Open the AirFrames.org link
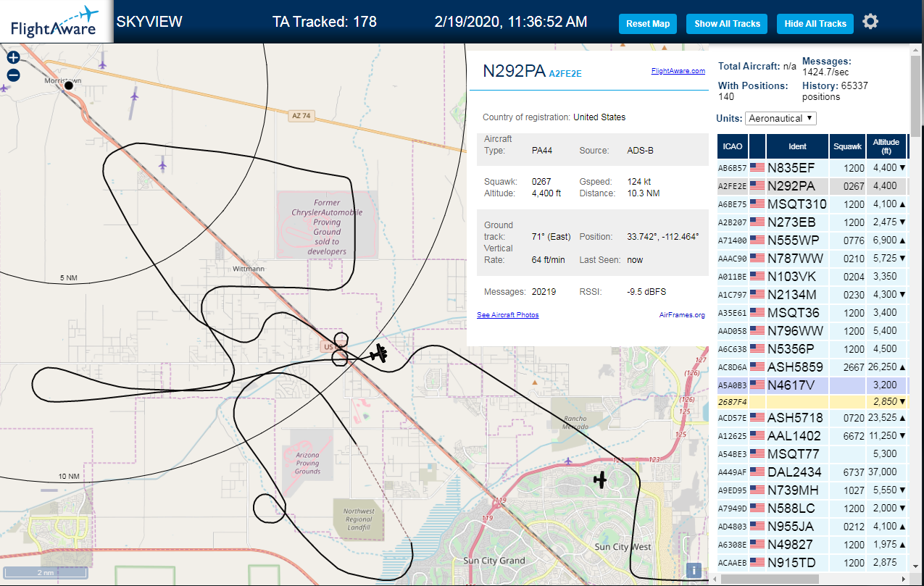924x586 pixels. (x=682, y=314)
